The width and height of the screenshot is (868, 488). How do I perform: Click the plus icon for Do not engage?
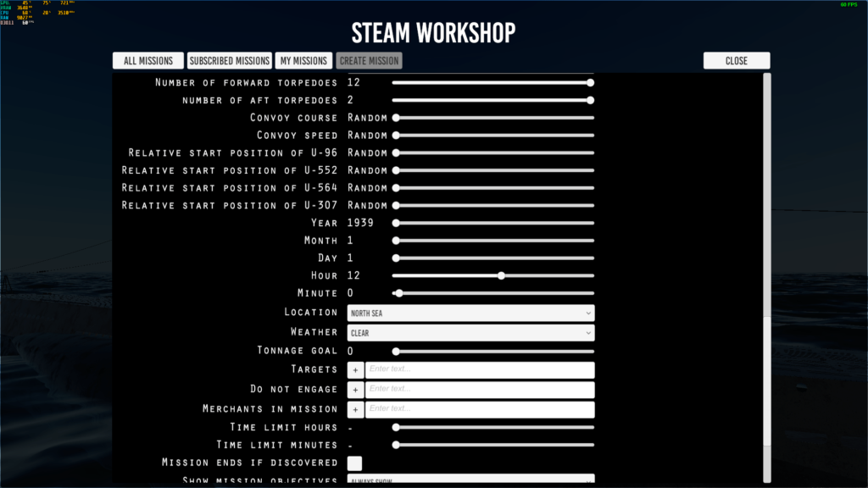tap(355, 390)
